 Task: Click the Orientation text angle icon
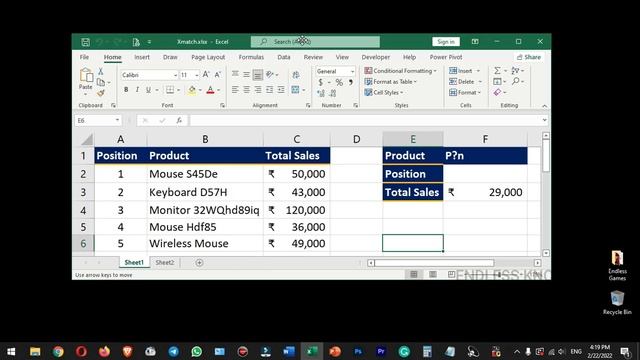tap(270, 74)
